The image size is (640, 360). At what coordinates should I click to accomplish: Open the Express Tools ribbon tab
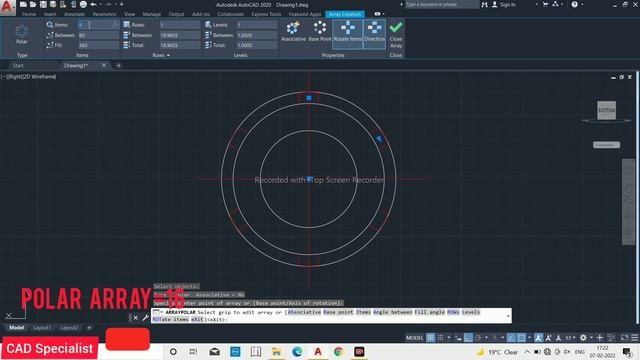(x=266, y=14)
